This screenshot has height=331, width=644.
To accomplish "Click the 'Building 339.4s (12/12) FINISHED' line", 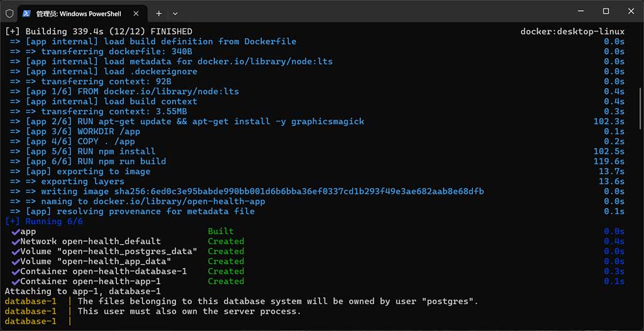I will point(99,31).
